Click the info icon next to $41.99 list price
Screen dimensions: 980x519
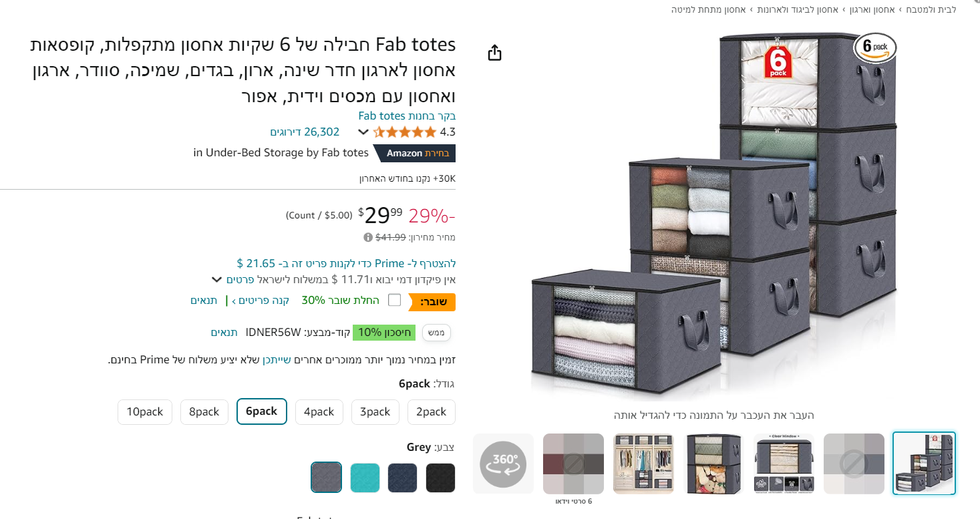click(368, 237)
